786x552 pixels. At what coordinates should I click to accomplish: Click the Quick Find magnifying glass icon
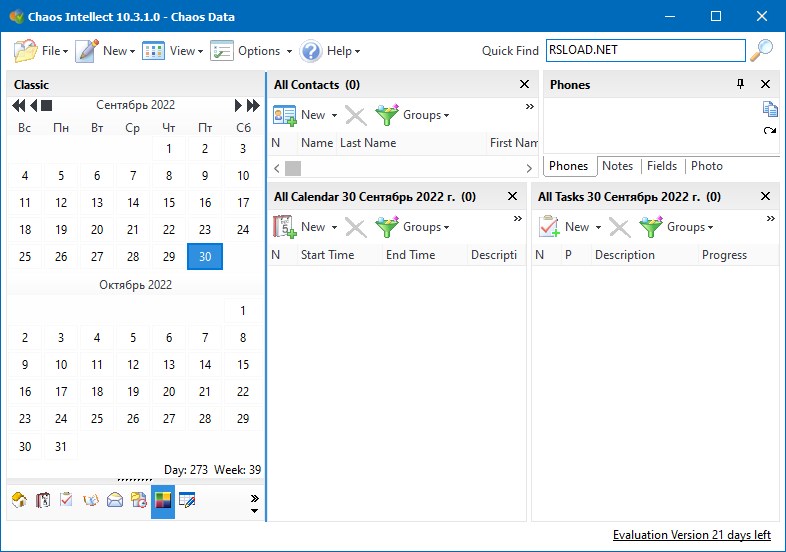point(762,50)
